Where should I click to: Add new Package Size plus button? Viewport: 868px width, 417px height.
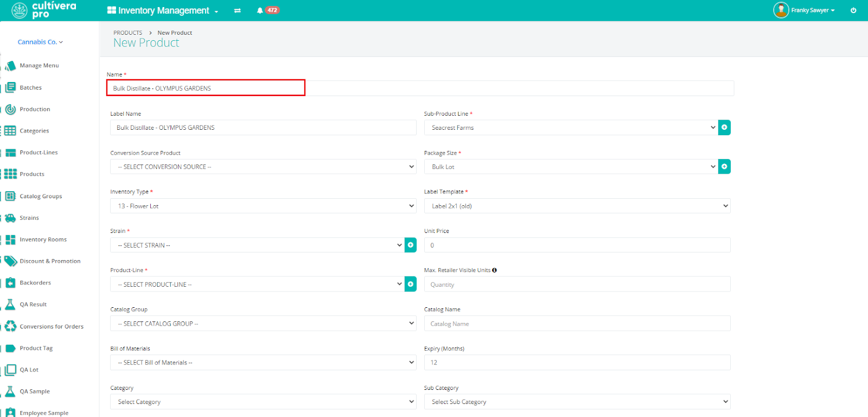tap(724, 167)
